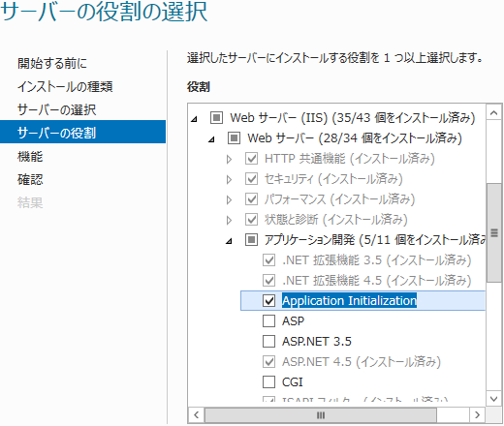Select 状態と診断 (インストール済み) label
504x426 pixels.
click(x=336, y=220)
